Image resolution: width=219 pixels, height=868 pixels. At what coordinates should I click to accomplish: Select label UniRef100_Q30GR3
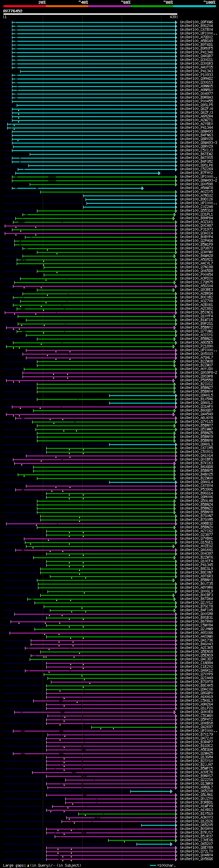196,63
